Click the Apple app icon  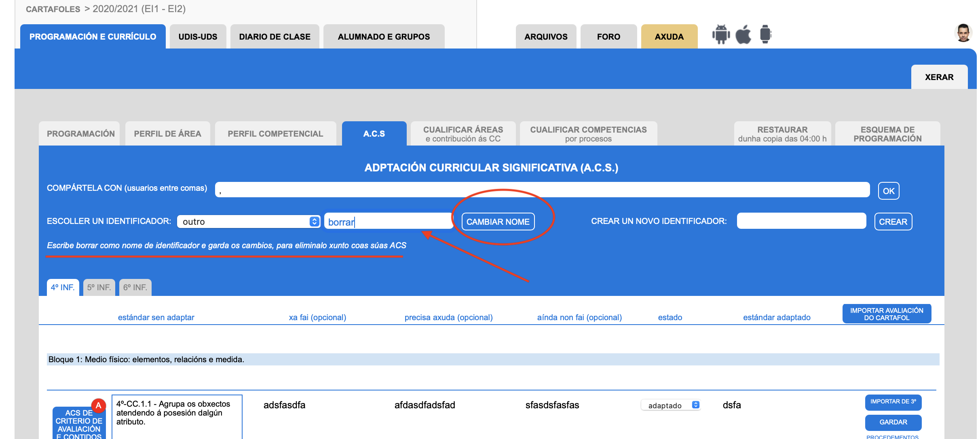743,34
